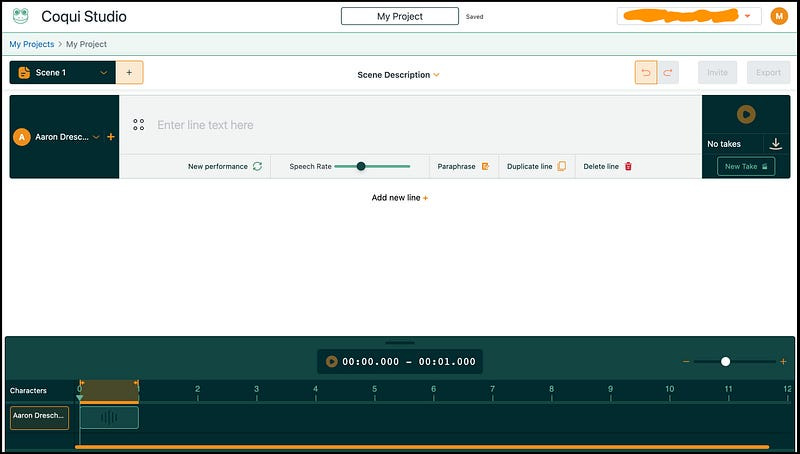Click the Saved status text

pyautogui.click(x=474, y=16)
